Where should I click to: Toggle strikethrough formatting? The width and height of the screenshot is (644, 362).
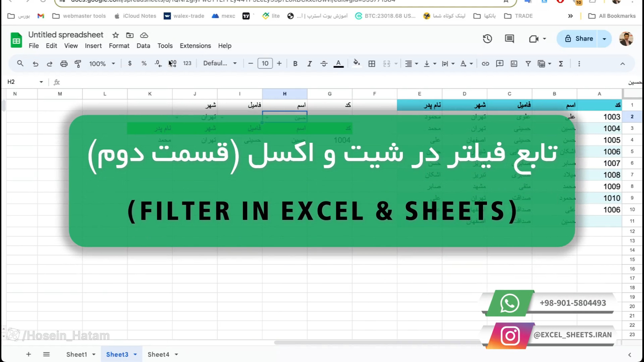[324, 64]
